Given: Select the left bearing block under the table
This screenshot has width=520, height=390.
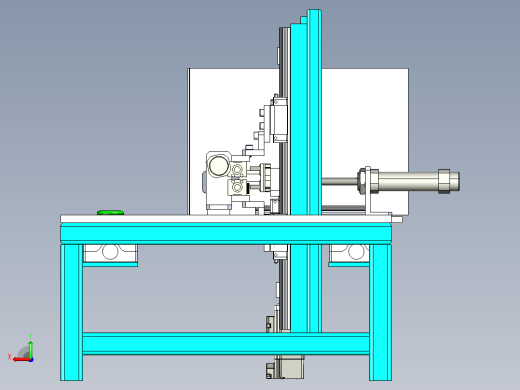Looking at the screenshot, I should 110,253.
